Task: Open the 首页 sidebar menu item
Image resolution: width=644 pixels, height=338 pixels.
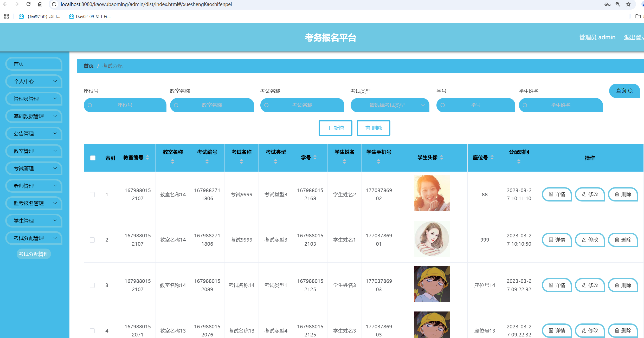Action: tap(34, 64)
